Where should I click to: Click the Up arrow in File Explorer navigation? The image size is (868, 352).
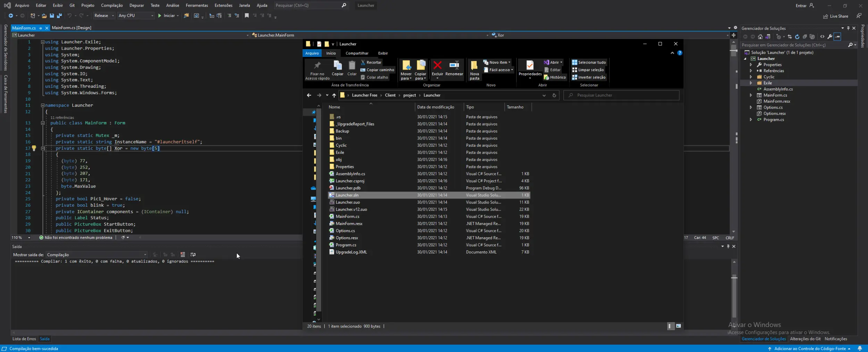tap(334, 95)
